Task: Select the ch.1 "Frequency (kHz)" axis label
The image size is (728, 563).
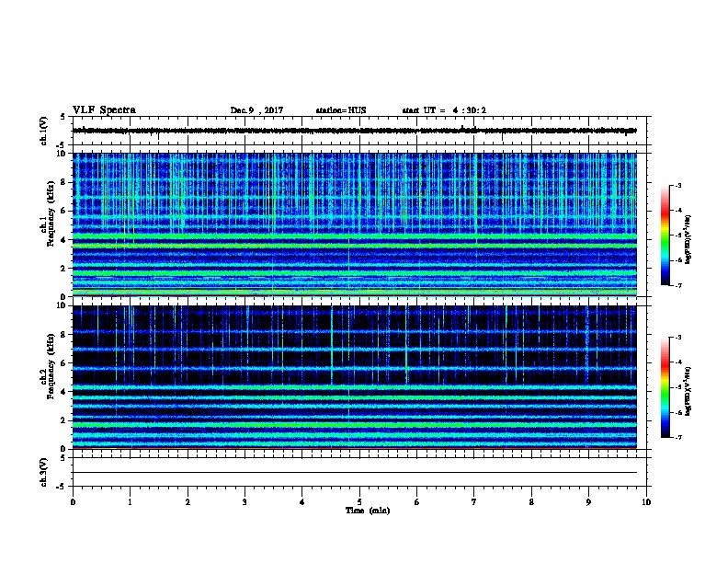Action: coord(51,214)
